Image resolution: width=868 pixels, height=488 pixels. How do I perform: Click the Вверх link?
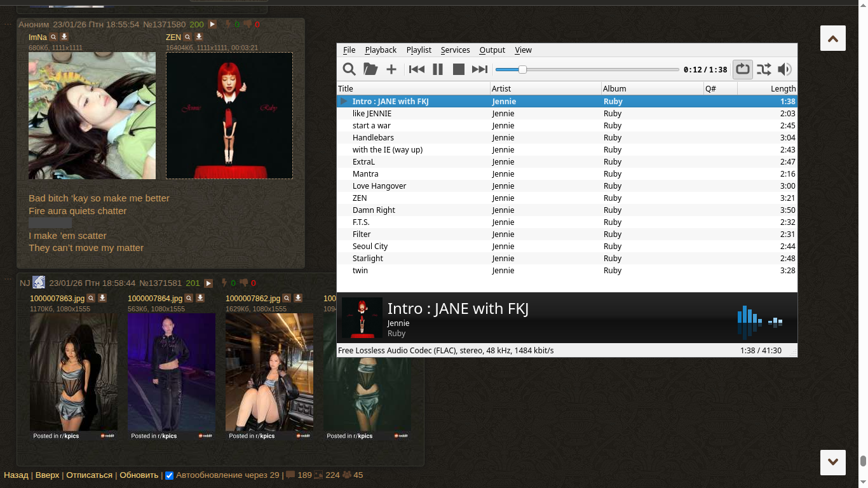[48, 475]
